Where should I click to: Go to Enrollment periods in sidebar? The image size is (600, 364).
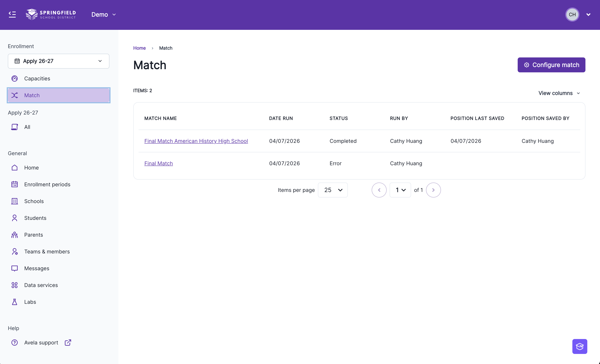47,184
